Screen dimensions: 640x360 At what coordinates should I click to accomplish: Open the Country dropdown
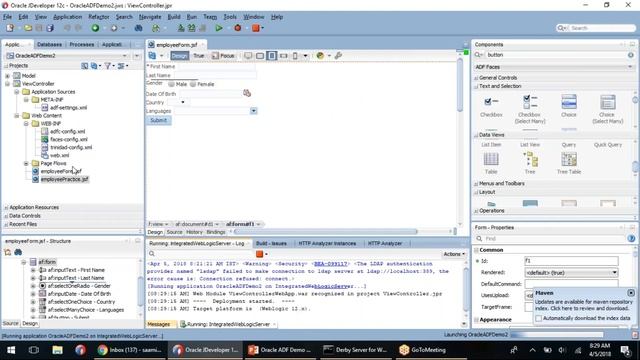click(x=182, y=102)
